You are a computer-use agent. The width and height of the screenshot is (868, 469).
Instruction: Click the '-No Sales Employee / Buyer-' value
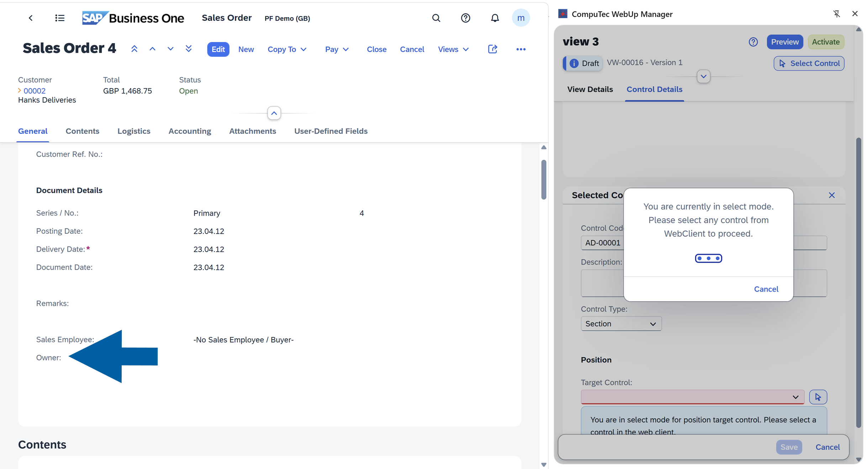click(x=243, y=340)
